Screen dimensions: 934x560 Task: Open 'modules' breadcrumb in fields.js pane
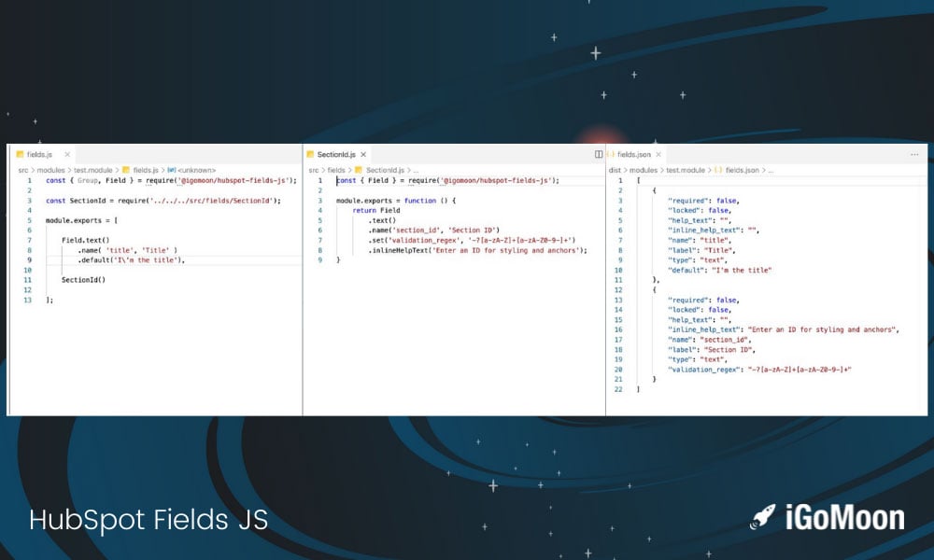[x=50, y=170]
